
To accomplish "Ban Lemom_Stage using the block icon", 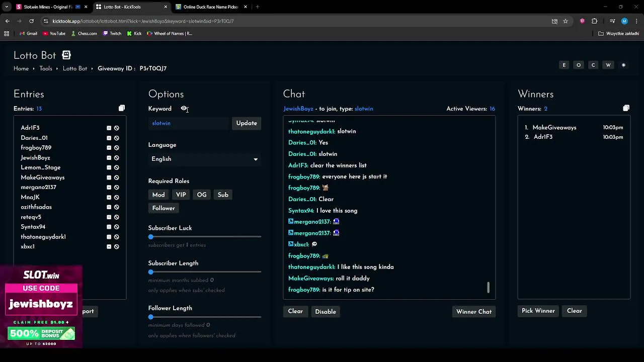I will pyautogui.click(x=116, y=167).
